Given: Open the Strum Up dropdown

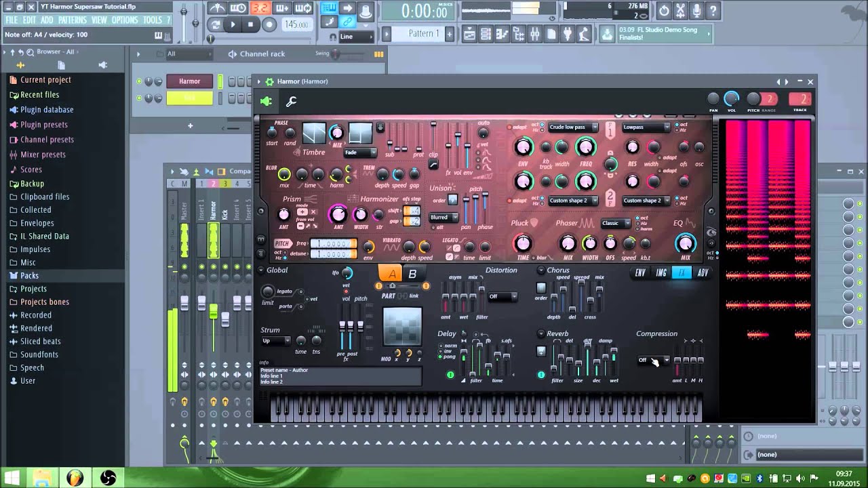Looking at the screenshot, I should (276, 341).
